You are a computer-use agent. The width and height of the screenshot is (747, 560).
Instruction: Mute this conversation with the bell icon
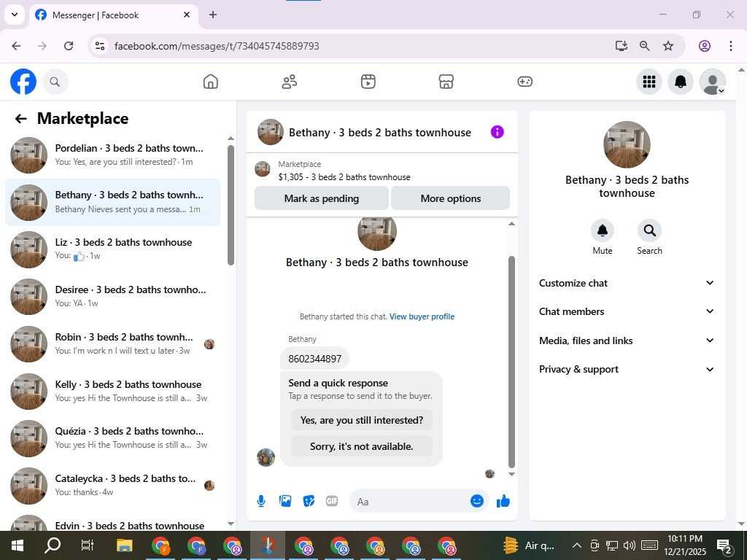point(602,230)
